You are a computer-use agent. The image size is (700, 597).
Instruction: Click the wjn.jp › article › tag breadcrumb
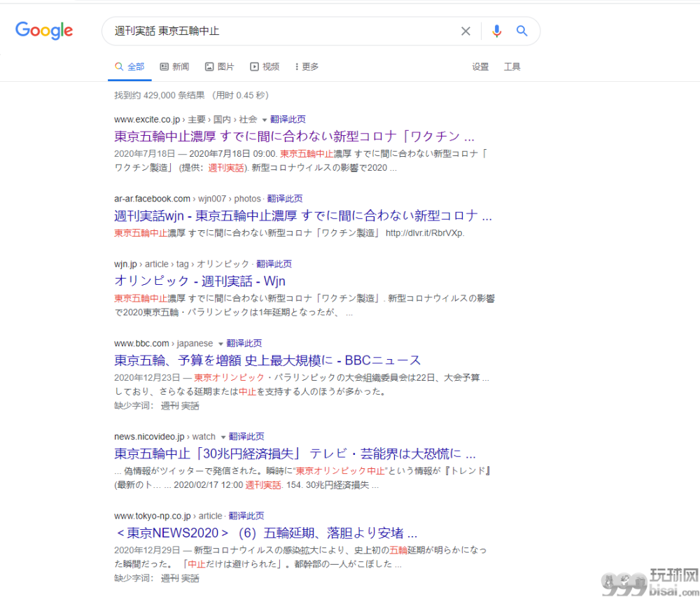click(x=182, y=264)
